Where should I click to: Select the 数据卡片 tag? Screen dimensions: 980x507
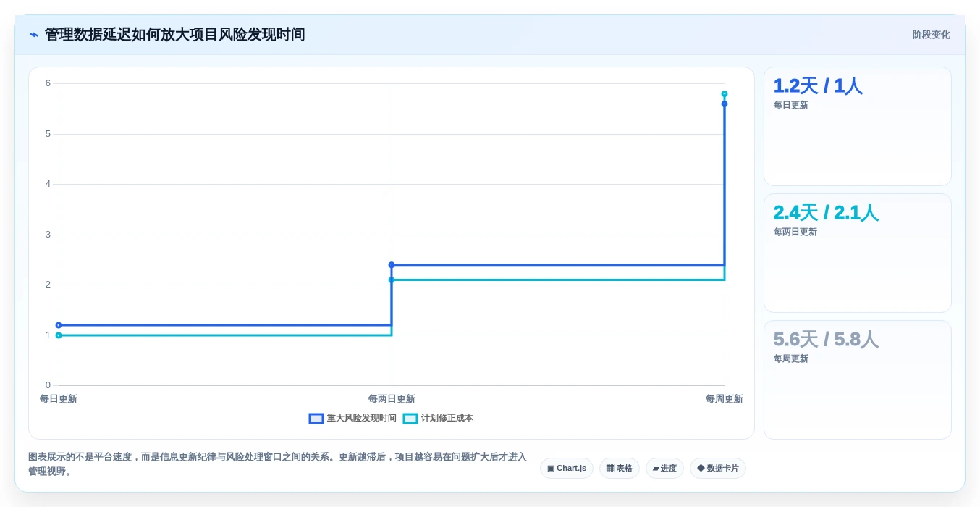(718, 469)
